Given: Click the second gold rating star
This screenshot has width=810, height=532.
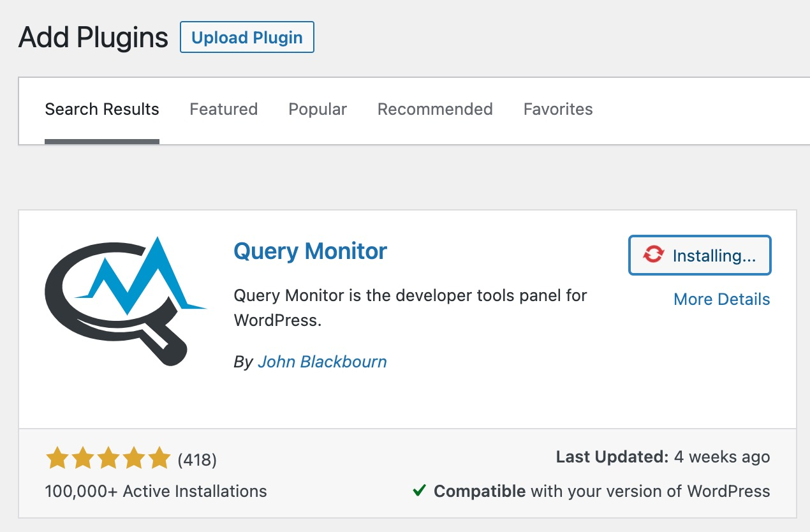Looking at the screenshot, I should click(83, 458).
